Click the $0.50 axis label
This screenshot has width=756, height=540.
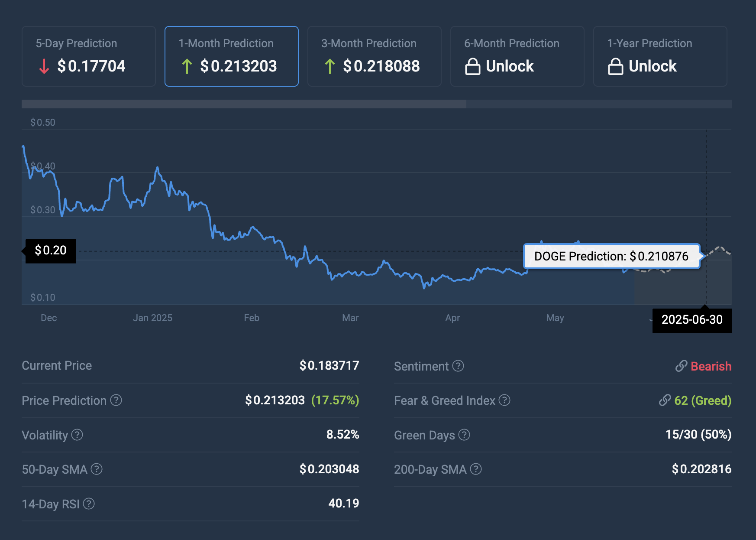(43, 123)
